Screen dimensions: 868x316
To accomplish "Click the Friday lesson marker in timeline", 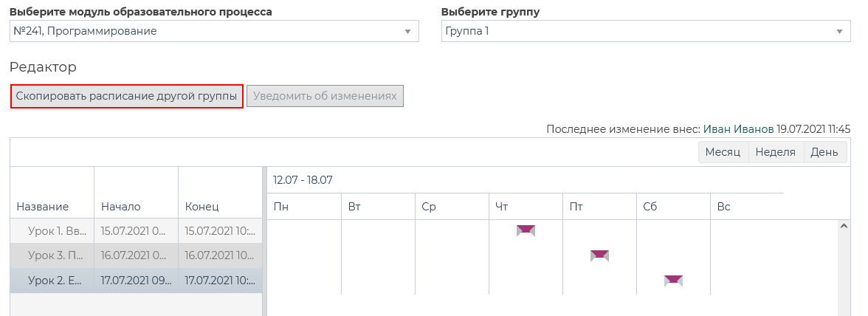I will pyautogui.click(x=599, y=255).
